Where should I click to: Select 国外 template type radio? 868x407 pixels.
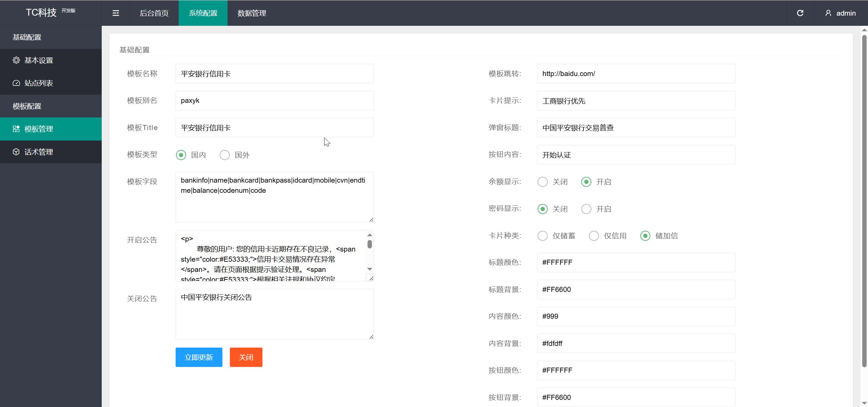point(224,155)
